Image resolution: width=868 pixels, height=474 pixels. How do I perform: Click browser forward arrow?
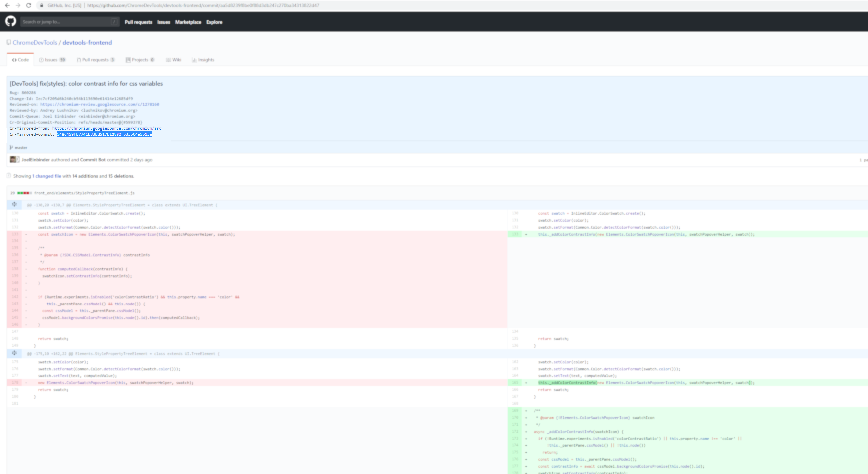[18, 5]
